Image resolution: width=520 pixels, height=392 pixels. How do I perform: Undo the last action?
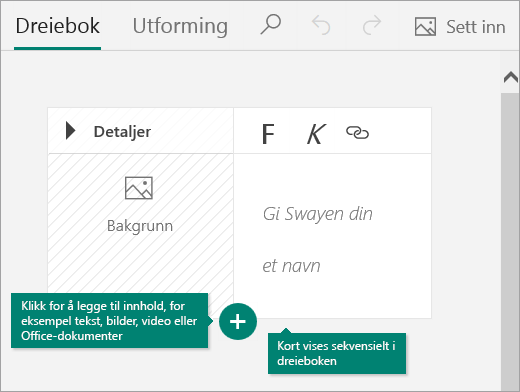[x=321, y=25]
